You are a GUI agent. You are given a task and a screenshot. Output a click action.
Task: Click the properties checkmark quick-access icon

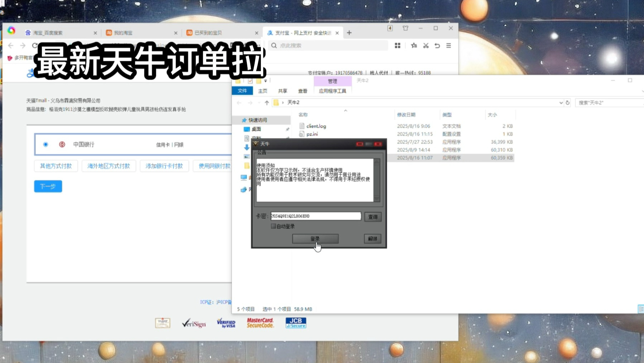(x=250, y=81)
